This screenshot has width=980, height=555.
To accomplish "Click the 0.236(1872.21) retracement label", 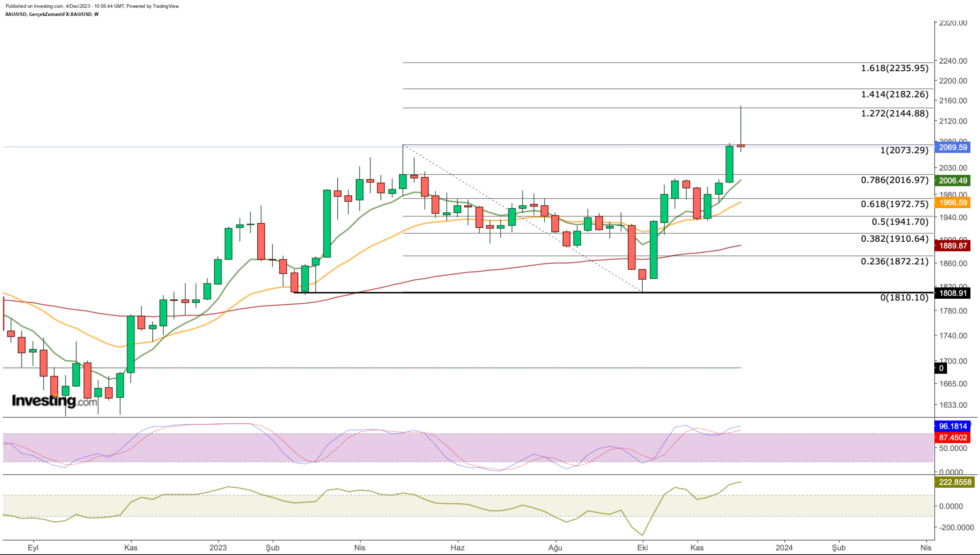I will 895,261.
